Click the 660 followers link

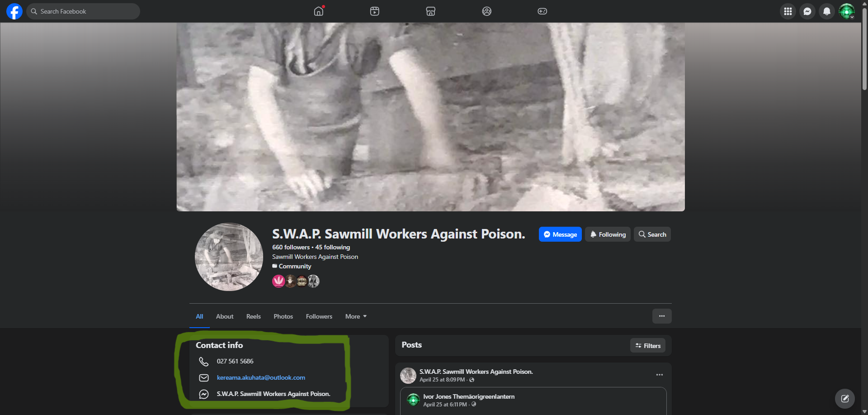pyautogui.click(x=291, y=247)
